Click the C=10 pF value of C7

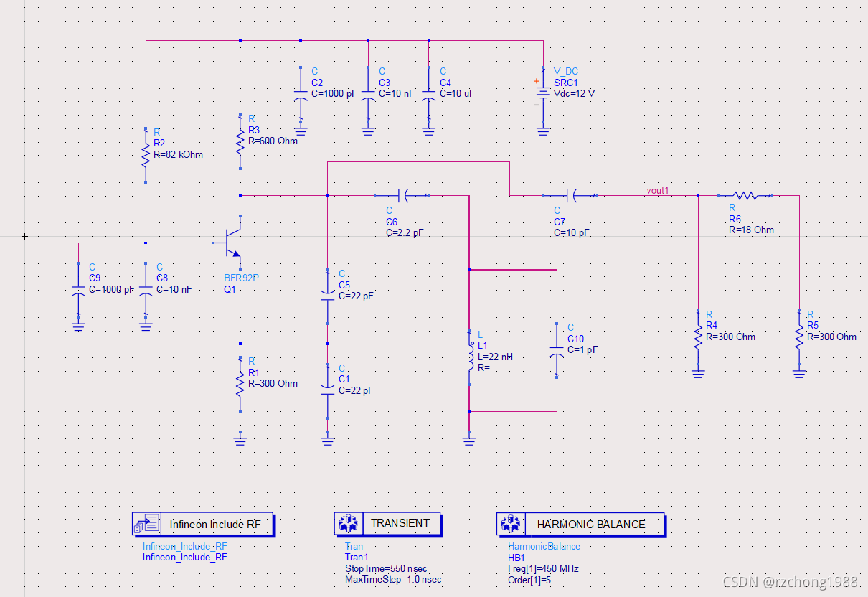click(x=572, y=233)
